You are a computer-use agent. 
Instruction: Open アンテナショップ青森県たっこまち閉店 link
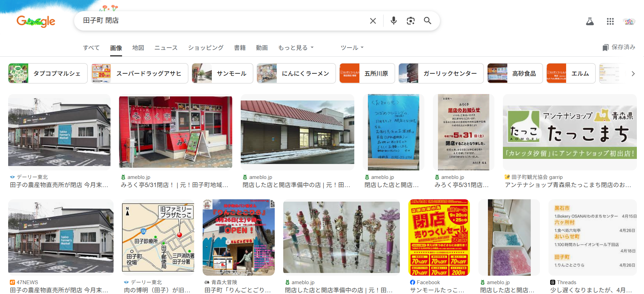pos(568,185)
